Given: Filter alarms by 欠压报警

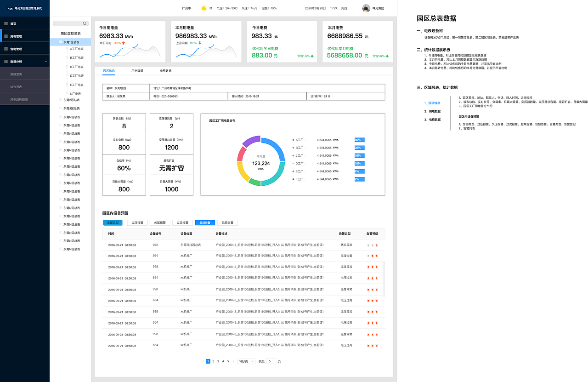Looking at the screenshot, I should click(159, 222).
